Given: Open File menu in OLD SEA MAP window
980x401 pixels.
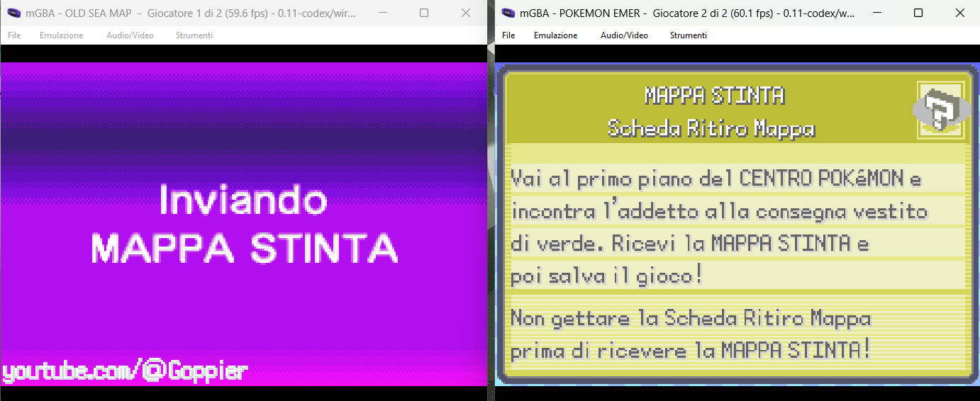Looking at the screenshot, I should (x=14, y=35).
